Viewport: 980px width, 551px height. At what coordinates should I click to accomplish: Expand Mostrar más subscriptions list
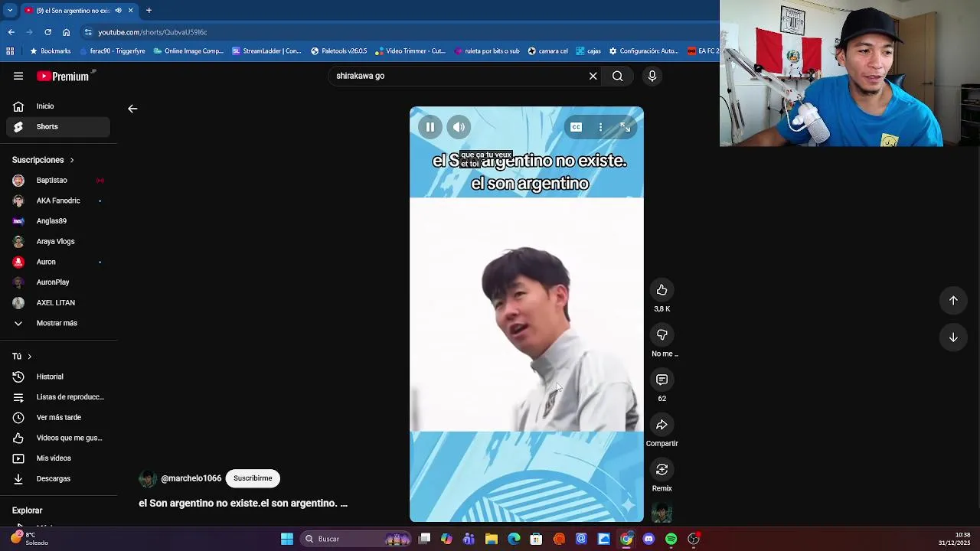(x=58, y=324)
